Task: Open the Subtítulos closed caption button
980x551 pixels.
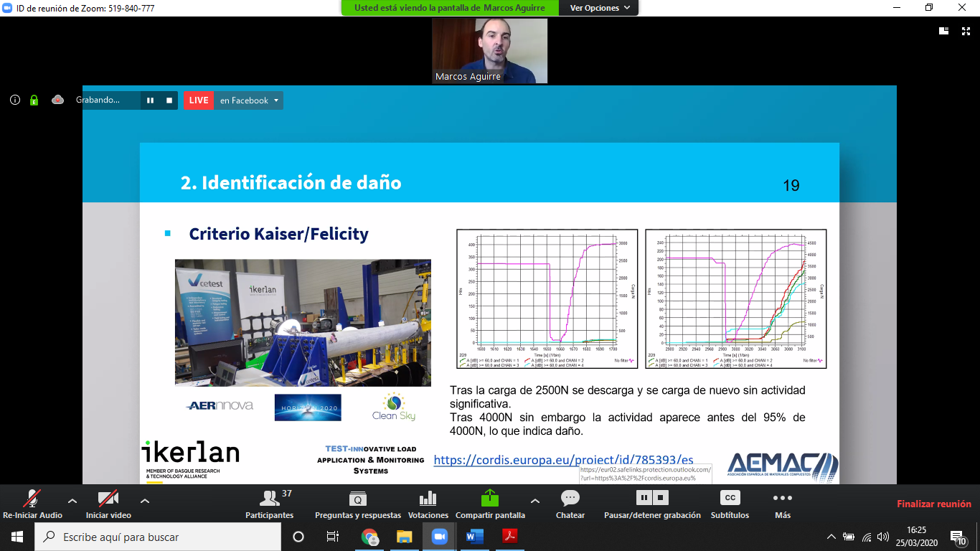Action: 730,504
